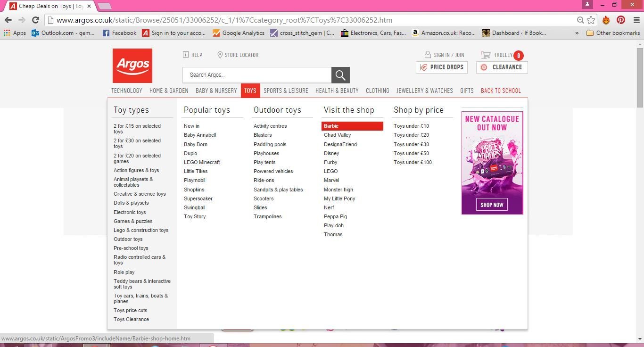Viewport: 644px width, 347px height.
Task: Click the Clearance button
Action: click(x=502, y=67)
